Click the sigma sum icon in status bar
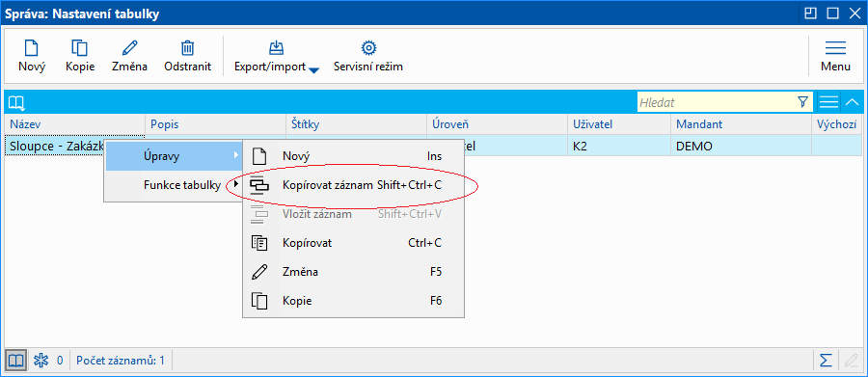Image resolution: width=868 pixels, height=377 pixels. (826, 361)
